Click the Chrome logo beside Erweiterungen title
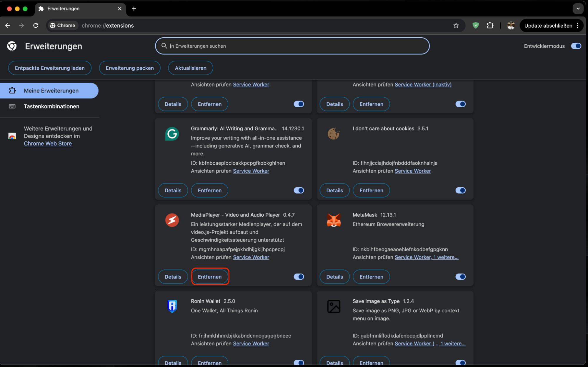 tap(12, 46)
